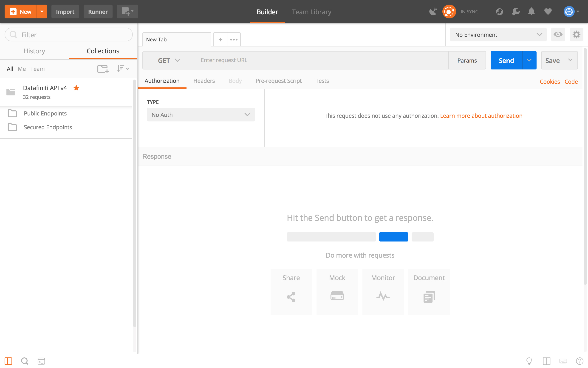Open the New button dropdown arrow
Screen dimensions: 588x368
(42, 11)
